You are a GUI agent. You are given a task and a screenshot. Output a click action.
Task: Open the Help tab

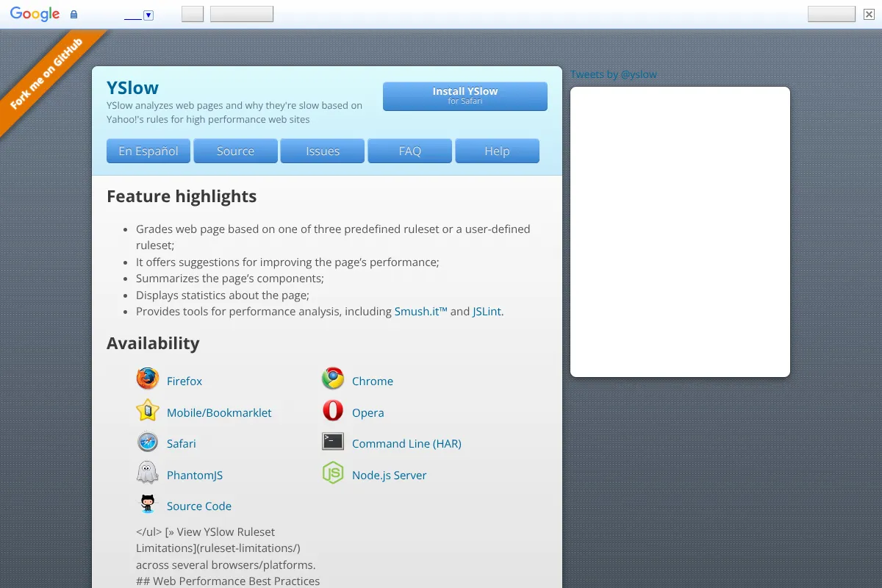pos(497,151)
